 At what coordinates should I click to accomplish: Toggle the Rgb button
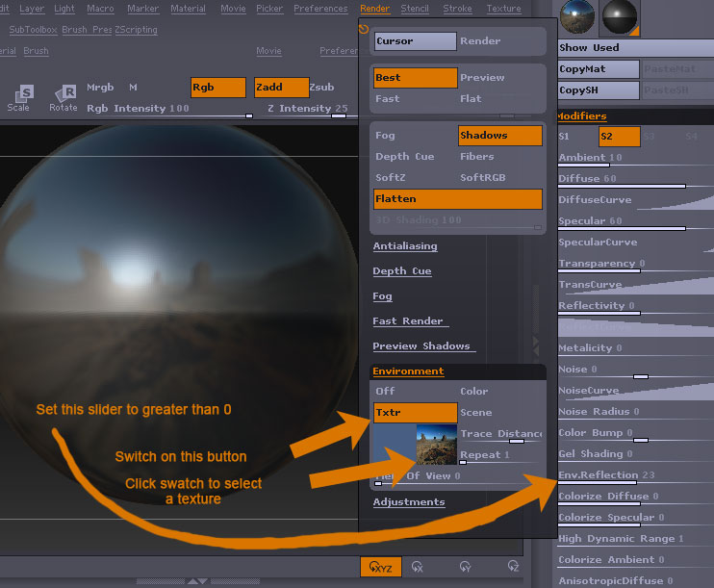[x=218, y=87]
